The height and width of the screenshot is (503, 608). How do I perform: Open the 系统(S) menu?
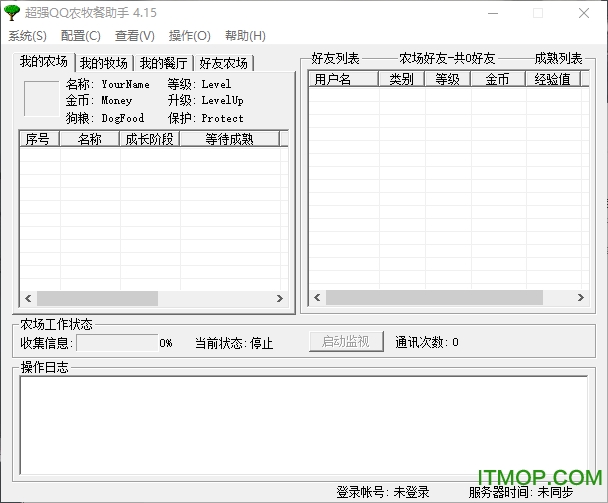(x=27, y=36)
